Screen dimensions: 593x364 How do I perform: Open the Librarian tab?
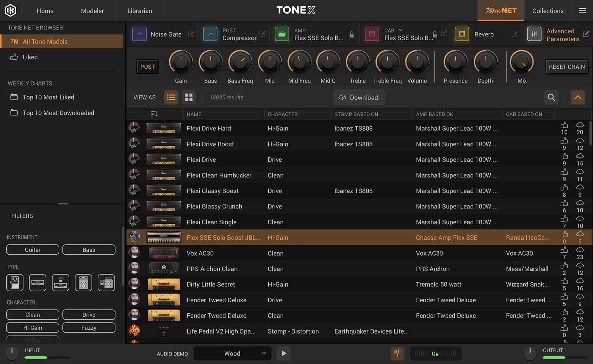[139, 11]
